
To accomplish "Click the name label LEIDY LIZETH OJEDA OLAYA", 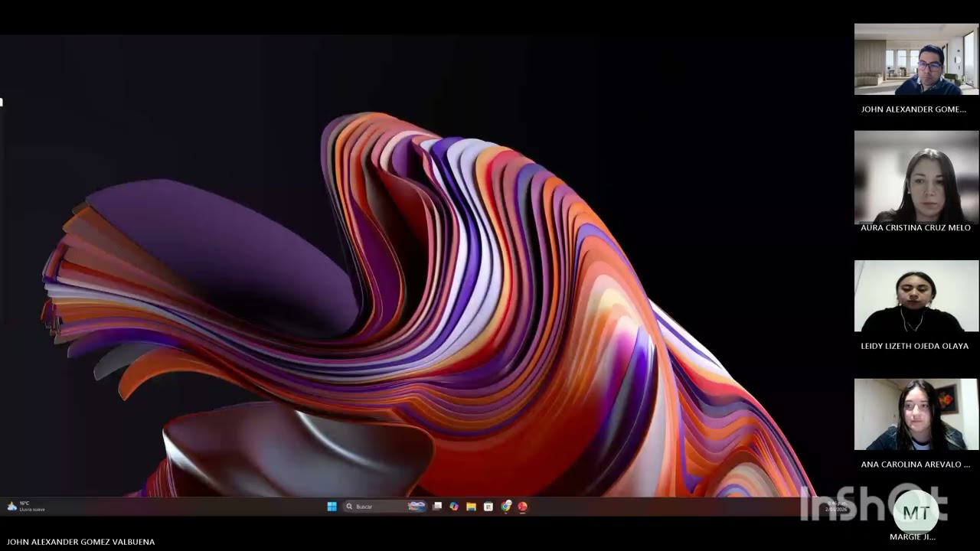I will (914, 346).
